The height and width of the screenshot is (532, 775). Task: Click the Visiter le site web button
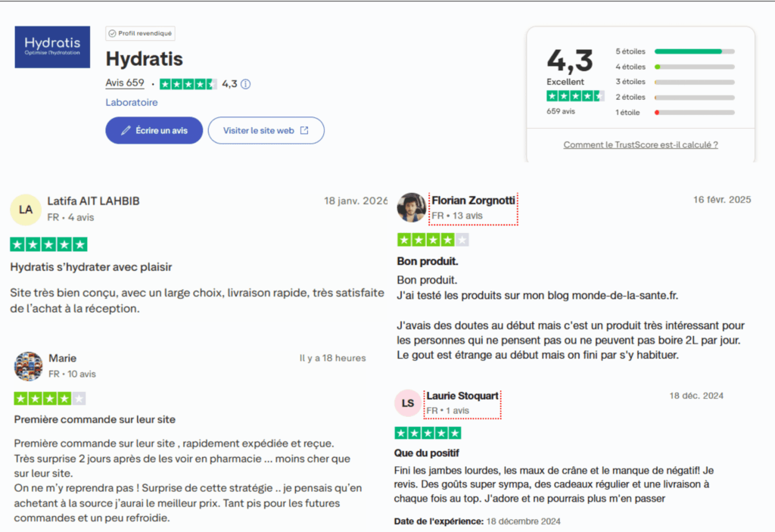tap(266, 130)
